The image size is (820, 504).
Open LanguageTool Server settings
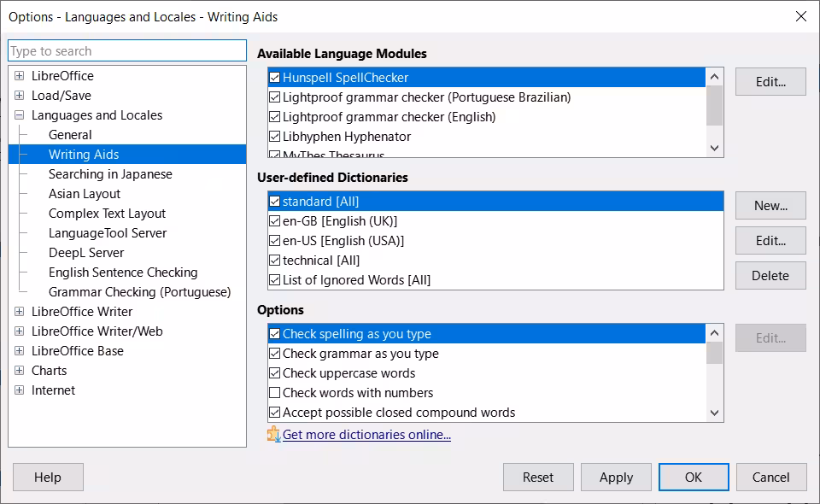(108, 233)
